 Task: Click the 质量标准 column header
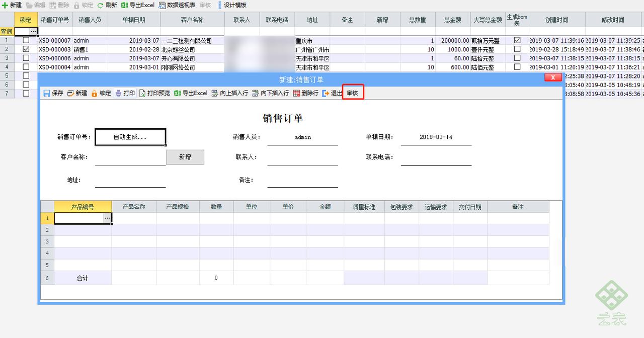[x=364, y=207]
